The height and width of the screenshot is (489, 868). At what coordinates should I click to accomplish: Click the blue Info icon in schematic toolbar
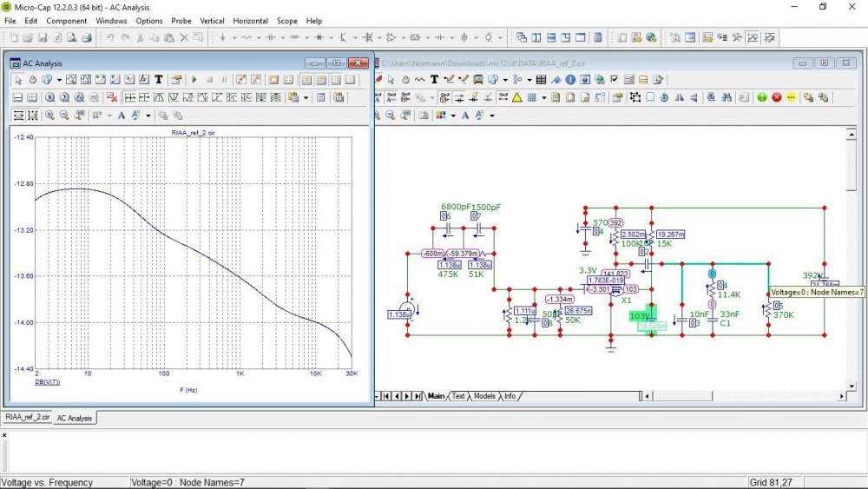[570, 80]
